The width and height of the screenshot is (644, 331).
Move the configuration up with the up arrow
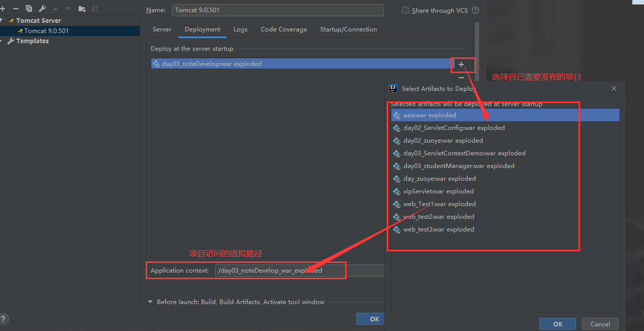tap(55, 9)
